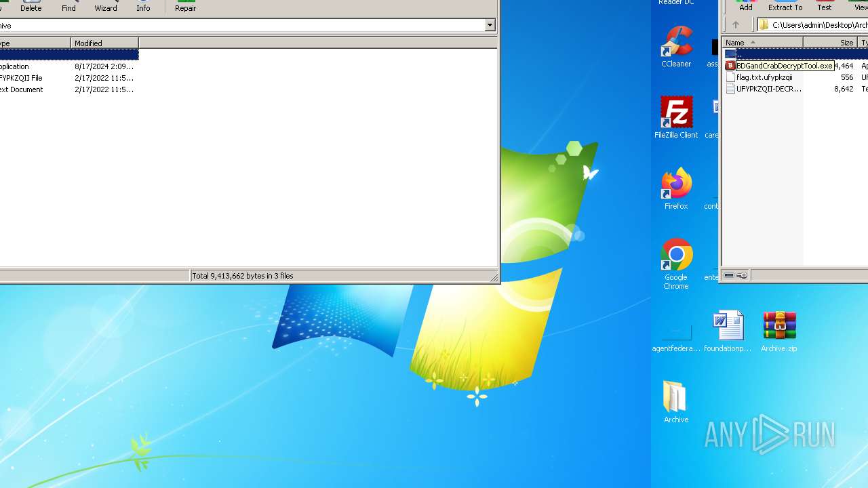Select the Text Document row

[69, 89]
